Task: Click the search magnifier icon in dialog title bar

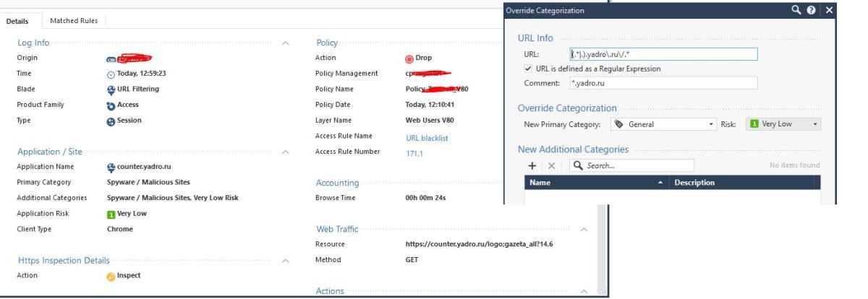Action: pyautogui.click(x=796, y=10)
